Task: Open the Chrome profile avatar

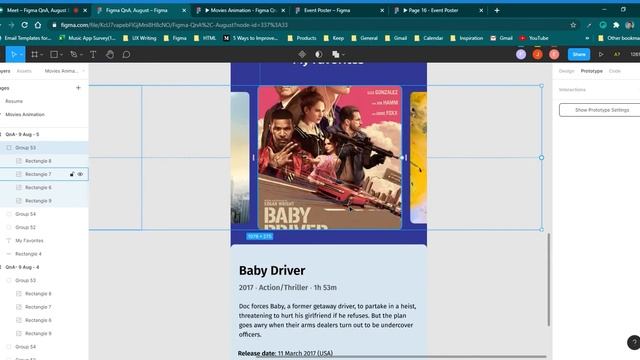Action: (630, 25)
